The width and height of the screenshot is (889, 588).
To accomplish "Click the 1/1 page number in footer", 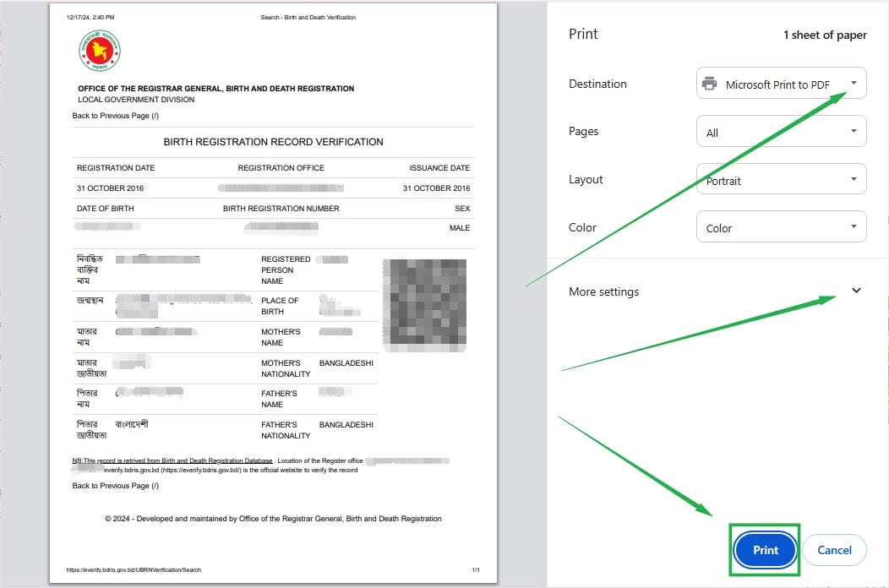I will tap(475, 570).
